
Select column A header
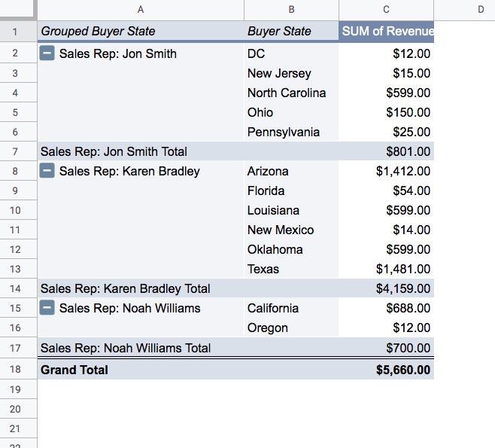click(141, 10)
